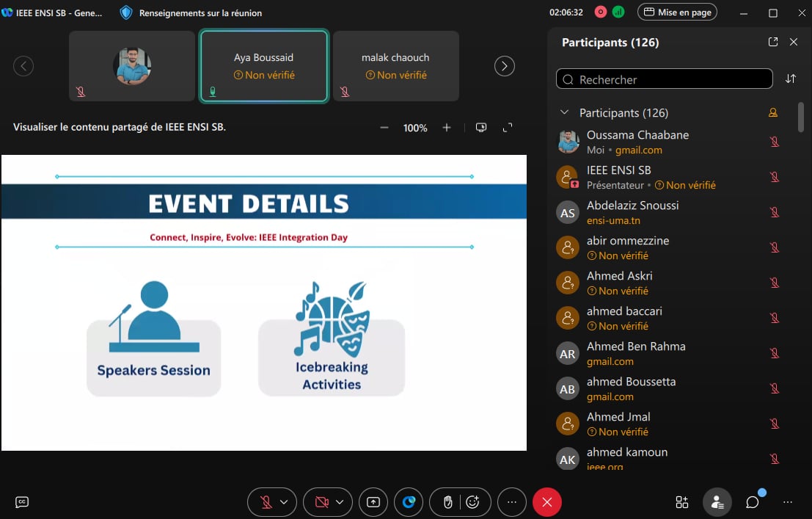Screen dimensions: 812x519
Task: Expand shared content to full screen
Action: point(508,128)
